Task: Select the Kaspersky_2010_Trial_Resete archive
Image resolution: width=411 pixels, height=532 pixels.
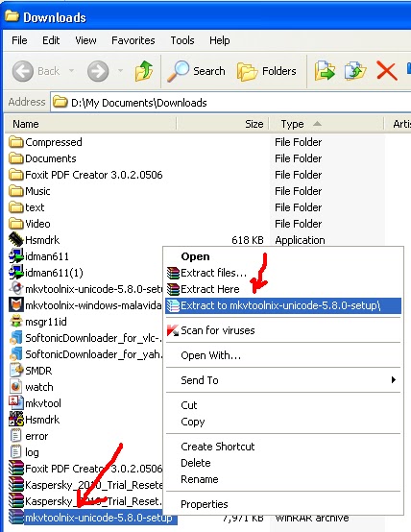Action: [85, 485]
